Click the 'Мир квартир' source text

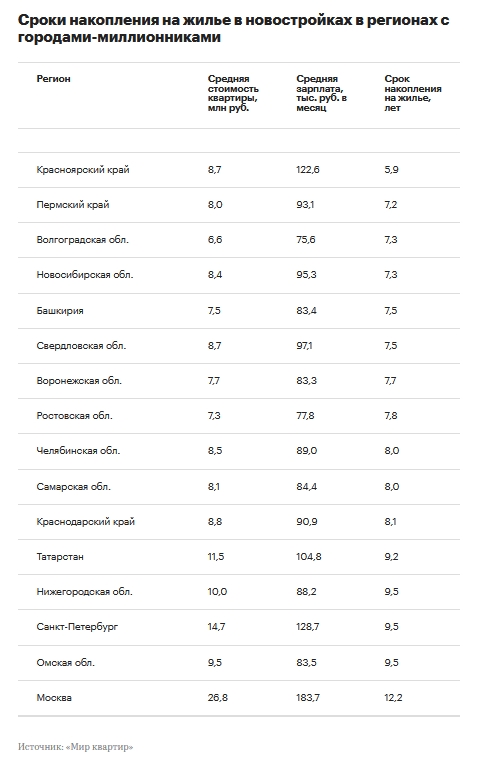[x=99, y=747]
